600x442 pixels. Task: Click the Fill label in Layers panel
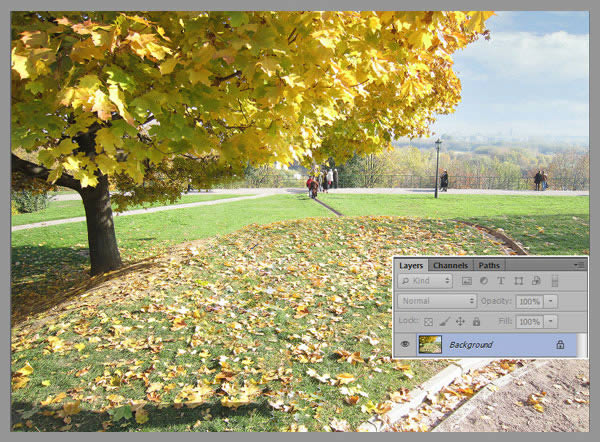click(505, 321)
